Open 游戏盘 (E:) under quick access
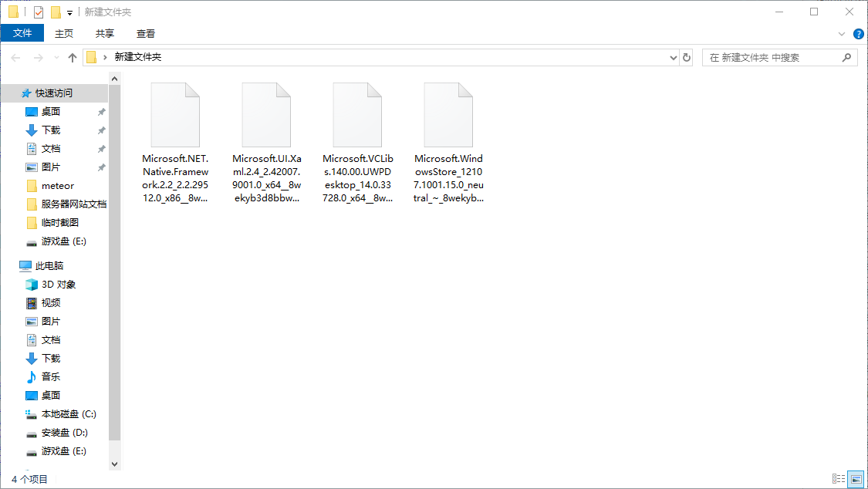 click(64, 241)
